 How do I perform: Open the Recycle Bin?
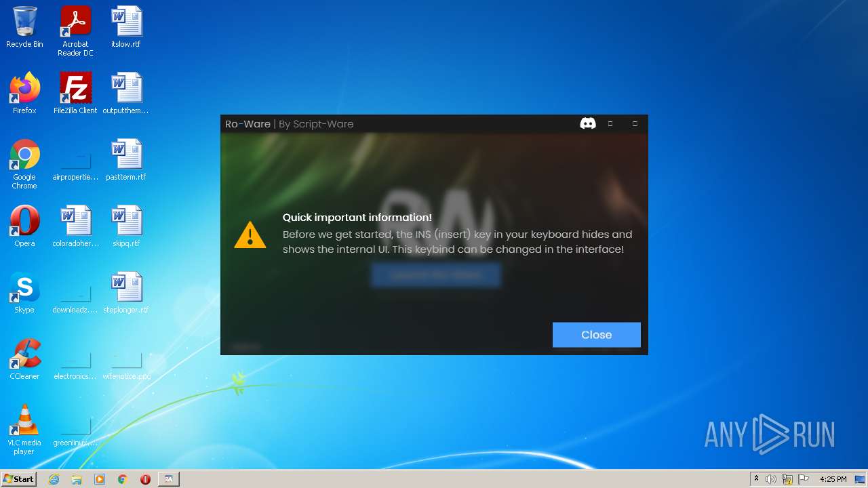tap(24, 27)
